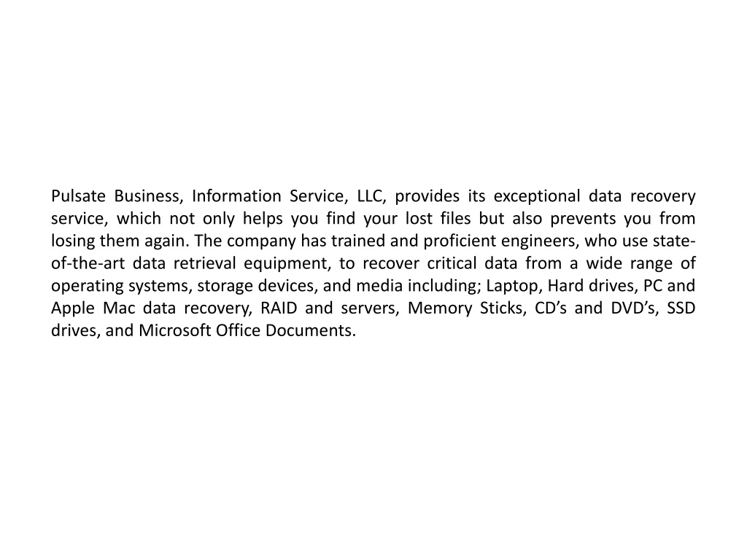
Task: Click the phrase "operating systems,"
Action: point(121,287)
